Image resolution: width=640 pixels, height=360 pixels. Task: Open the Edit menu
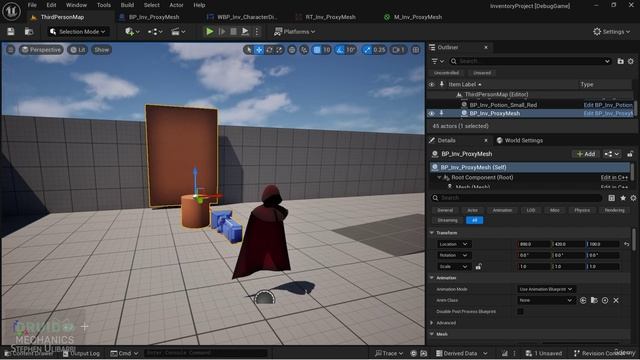click(x=51, y=5)
